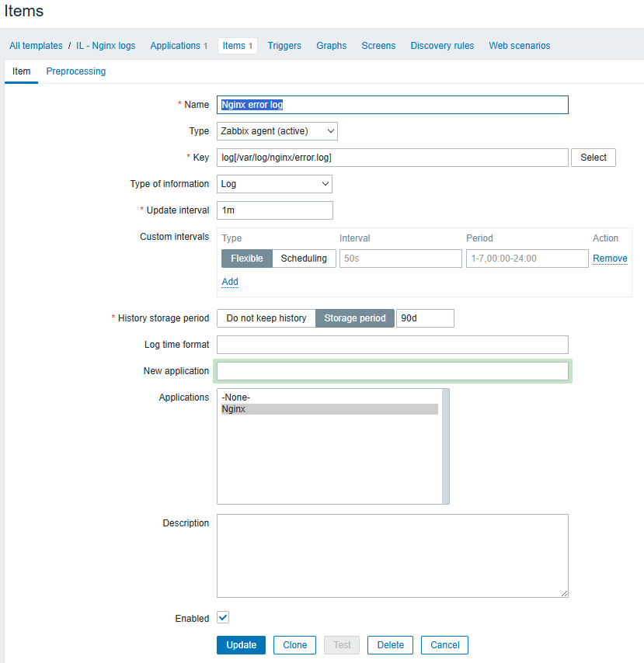Remove the 50s custom interval
Image resolution: width=644 pixels, height=663 pixels.
click(610, 258)
